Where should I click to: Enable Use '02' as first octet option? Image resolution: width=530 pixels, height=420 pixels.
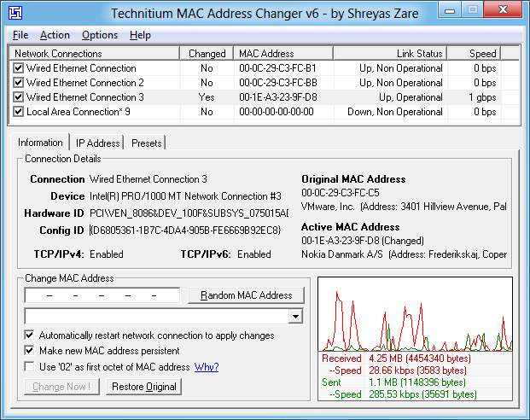pos(29,366)
